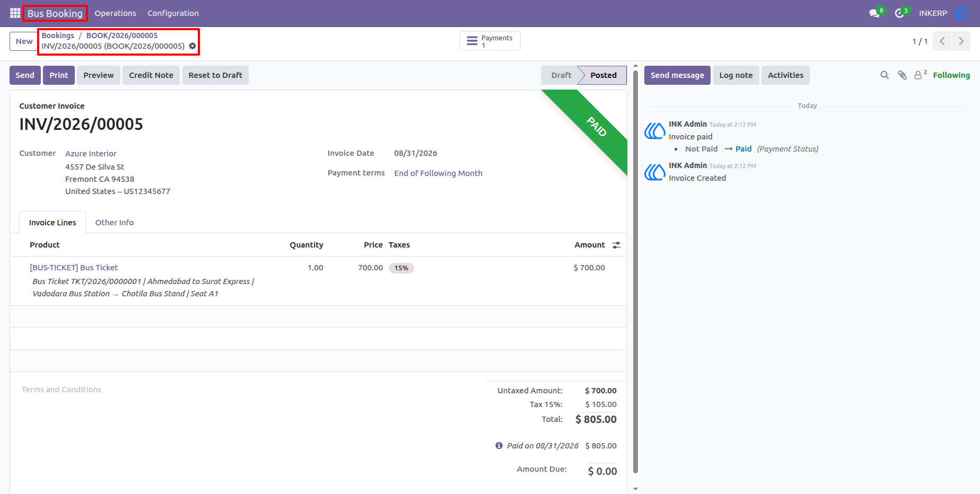Click the Bus Booking app title

(x=55, y=13)
